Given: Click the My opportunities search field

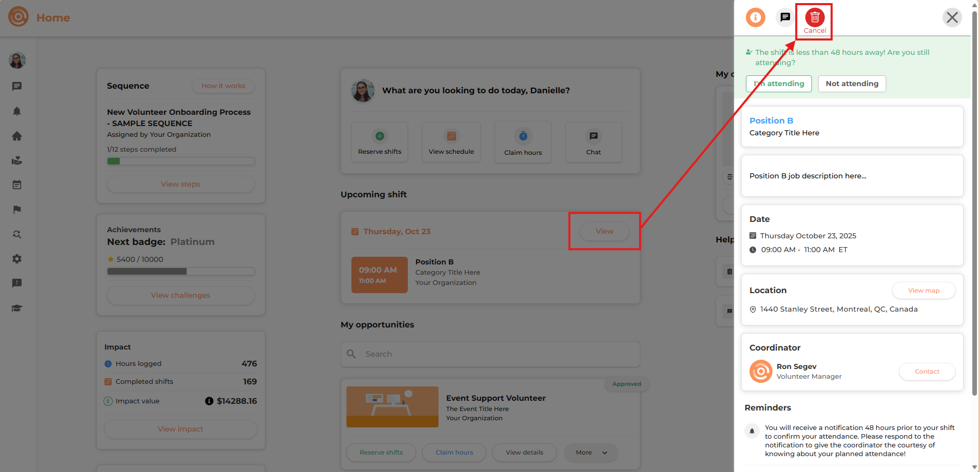Looking at the screenshot, I should [x=490, y=354].
